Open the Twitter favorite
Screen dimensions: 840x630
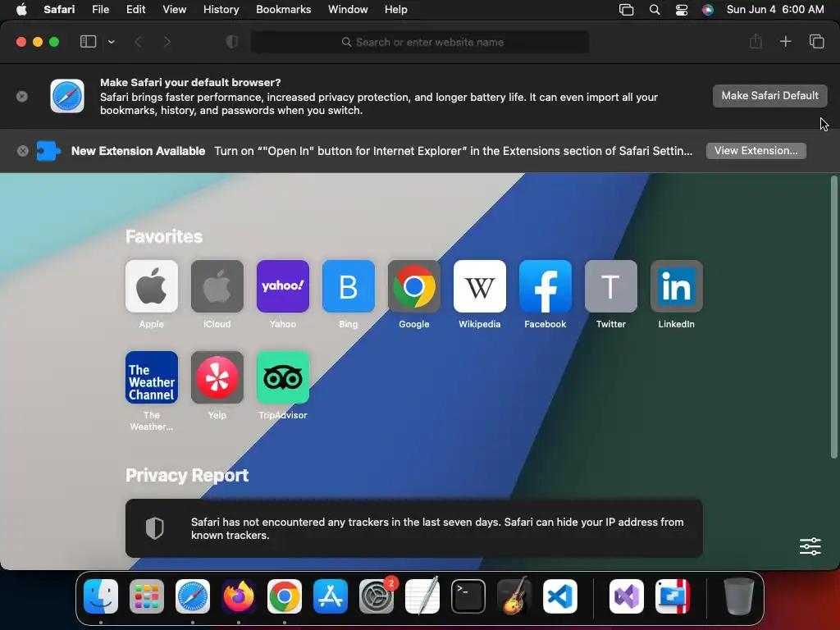coord(610,286)
